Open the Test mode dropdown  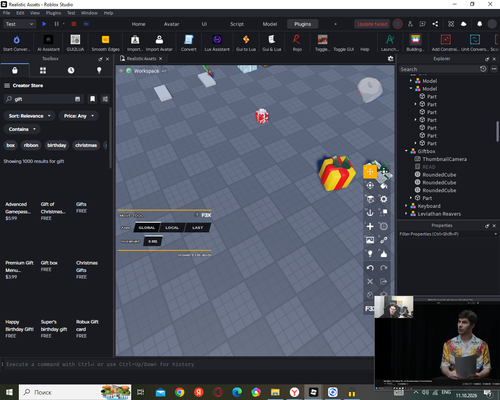pyautogui.click(x=19, y=24)
